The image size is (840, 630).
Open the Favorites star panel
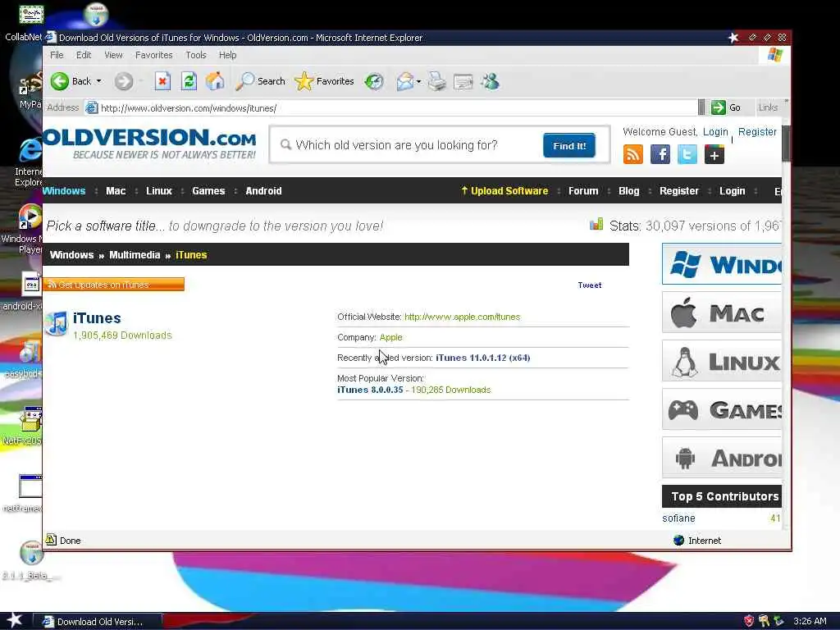click(x=324, y=81)
